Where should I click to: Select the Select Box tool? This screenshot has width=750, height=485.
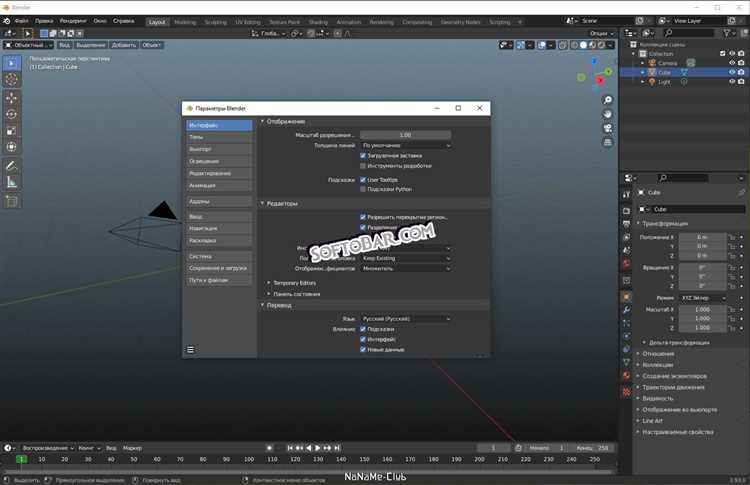pyautogui.click(x=12, y=63)
